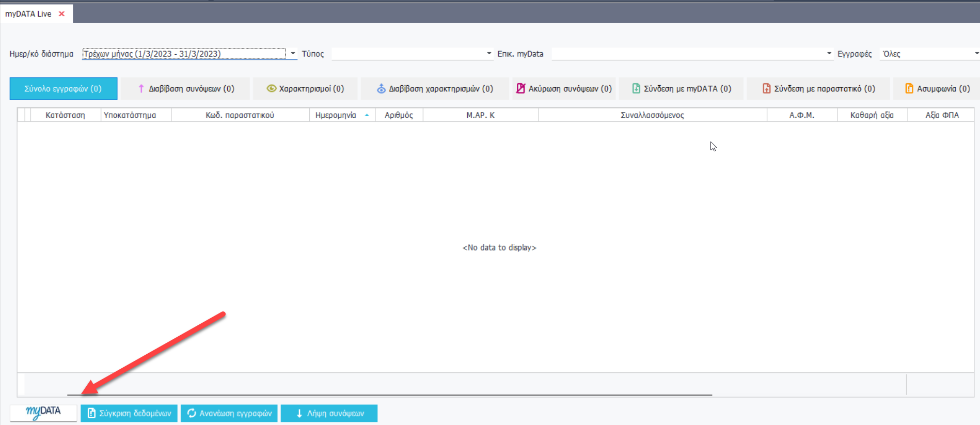Viewport: 980px width, 425px height.
Task: Select the Σύνολο εγγραφών tab
Action: click(x=63, y=89)
